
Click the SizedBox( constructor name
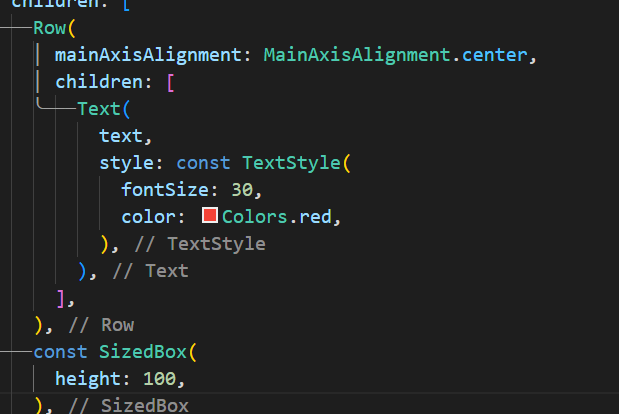pyautogui.click(x=147, y=352)
